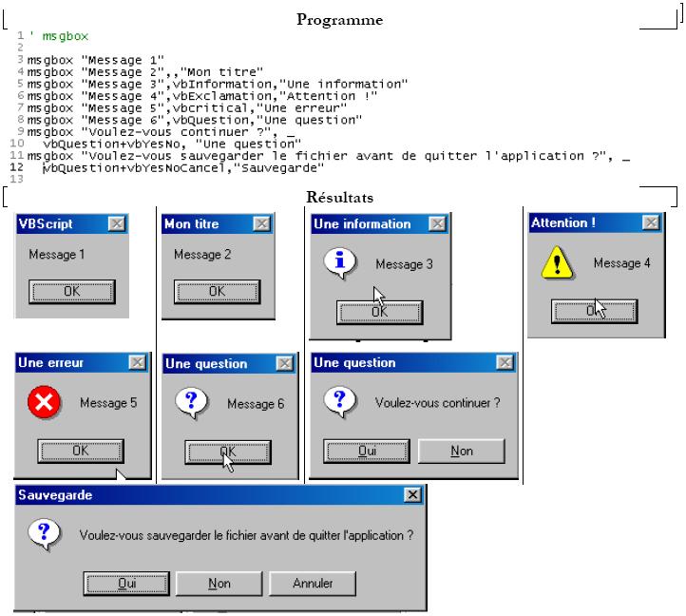Click Non in the Sauvegarde dialog
Image resolution: width=686 pixels, height=616 pixels.
[x=219, y=583]
